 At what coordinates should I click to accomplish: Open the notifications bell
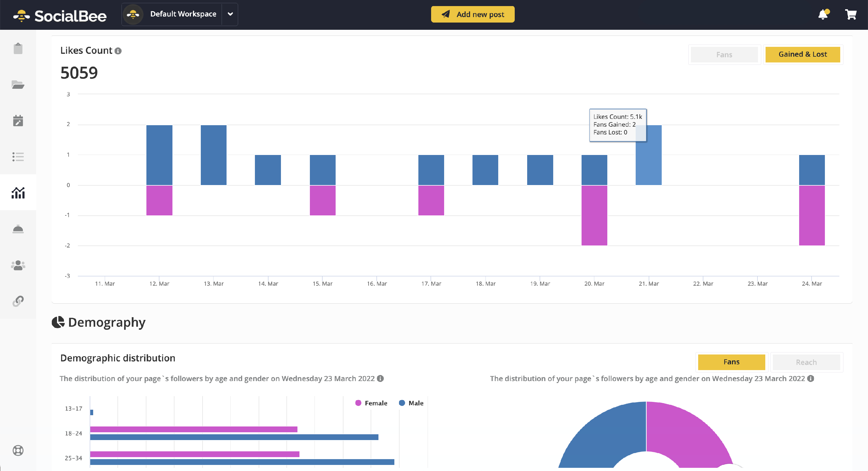click(x=823, y=14)
